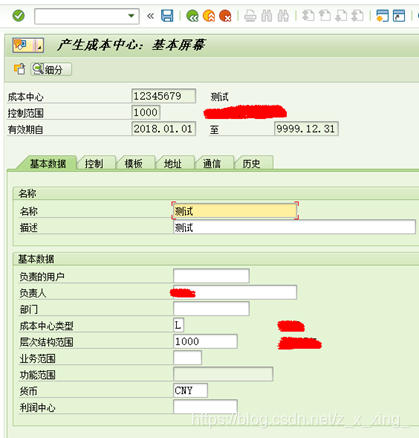This screenshot has height=438, width=419.
Task: Click the greyed 功能范围 field
Action: tap(223, 374)
